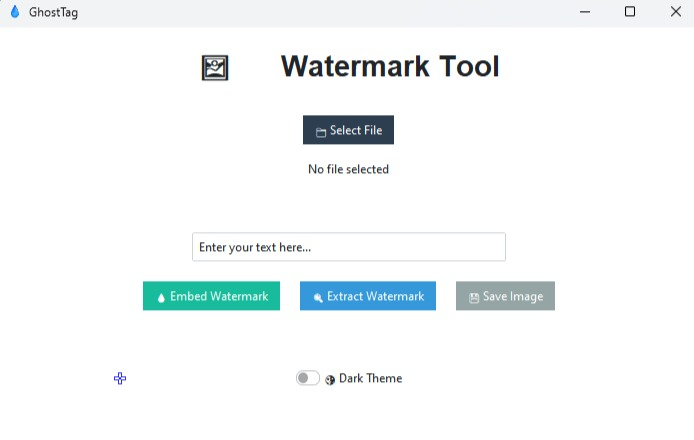Close the GhostTag window

pos(675,12)
